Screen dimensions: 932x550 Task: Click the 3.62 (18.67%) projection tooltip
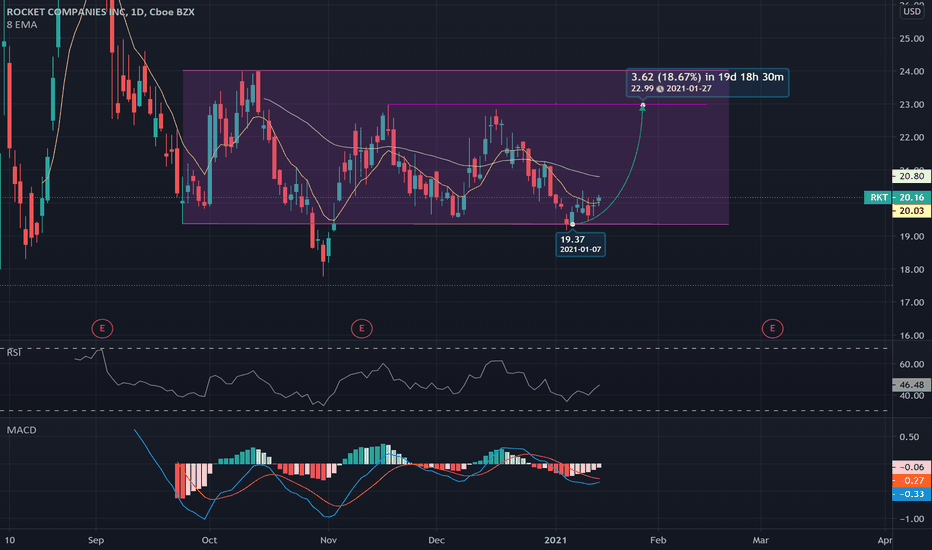pyautogui.click(x=707, y=82)
